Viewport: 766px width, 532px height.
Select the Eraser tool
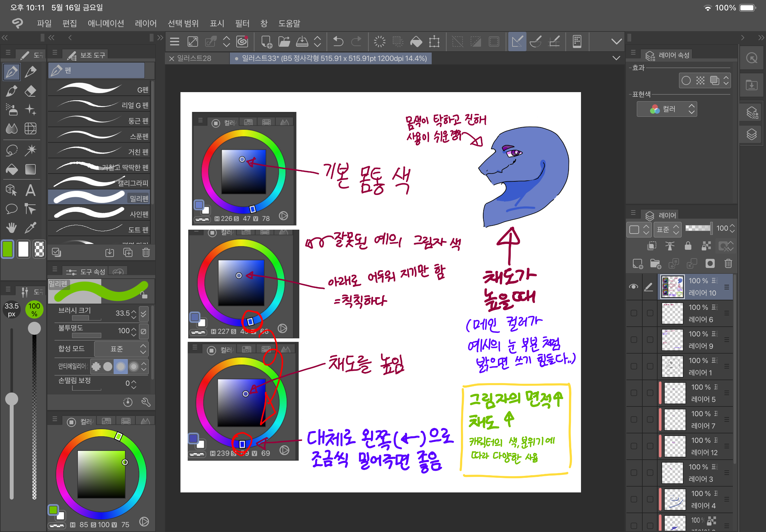[30, 91]
